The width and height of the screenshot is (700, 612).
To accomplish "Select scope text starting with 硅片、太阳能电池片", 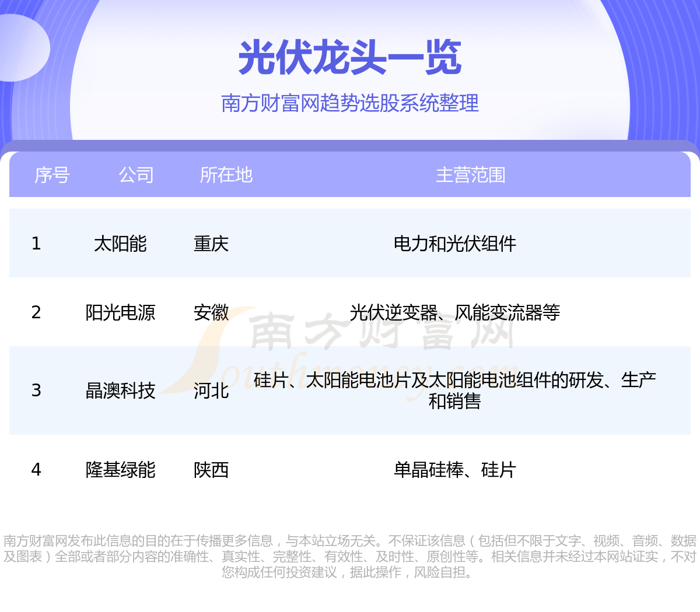I will (x=455, y=391).
